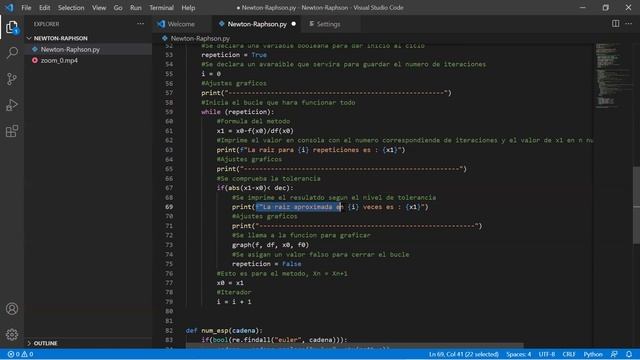Screen dimensions: 640x360
Task: Click the vertical editor scrollbar thumb
Action: click(636, 205)
